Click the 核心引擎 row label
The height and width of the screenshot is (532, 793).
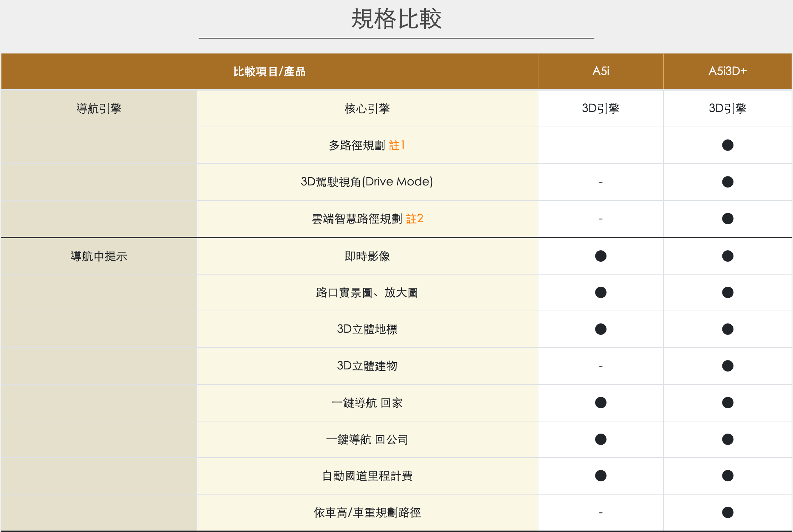click(367, 108)
